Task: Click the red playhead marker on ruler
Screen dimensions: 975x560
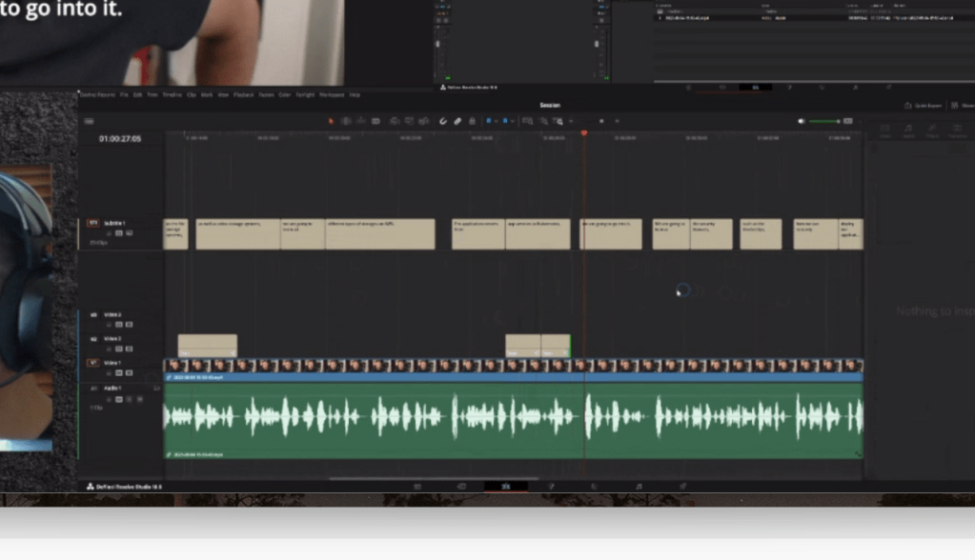Action: (x=584, y=133)
